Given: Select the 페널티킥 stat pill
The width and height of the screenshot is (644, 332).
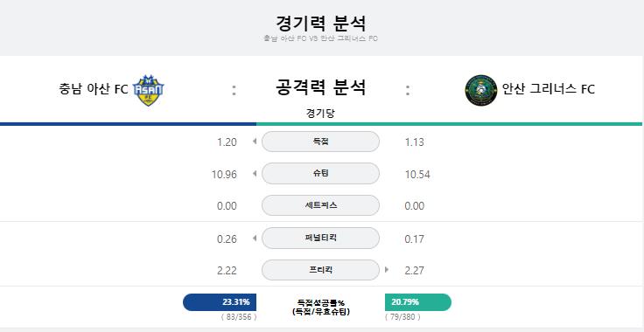Looking at the screenshot, I should coord(320,238).
